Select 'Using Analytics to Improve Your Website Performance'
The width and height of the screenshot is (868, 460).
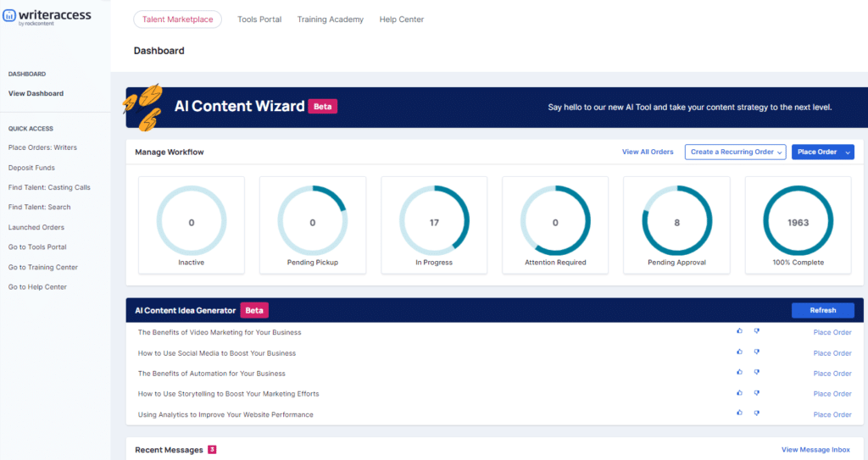pos(225,414)
